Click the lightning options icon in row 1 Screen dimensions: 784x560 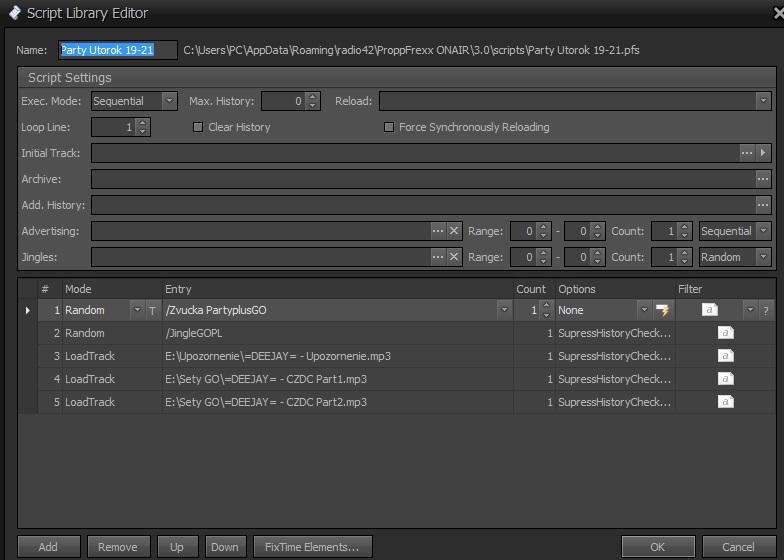[661, 311]
